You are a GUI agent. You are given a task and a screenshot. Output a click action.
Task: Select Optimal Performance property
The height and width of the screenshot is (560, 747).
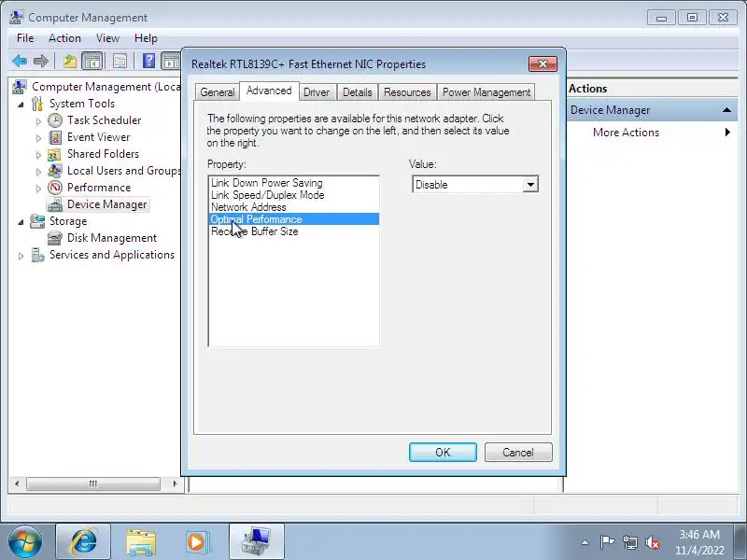[x=293, y=219]
